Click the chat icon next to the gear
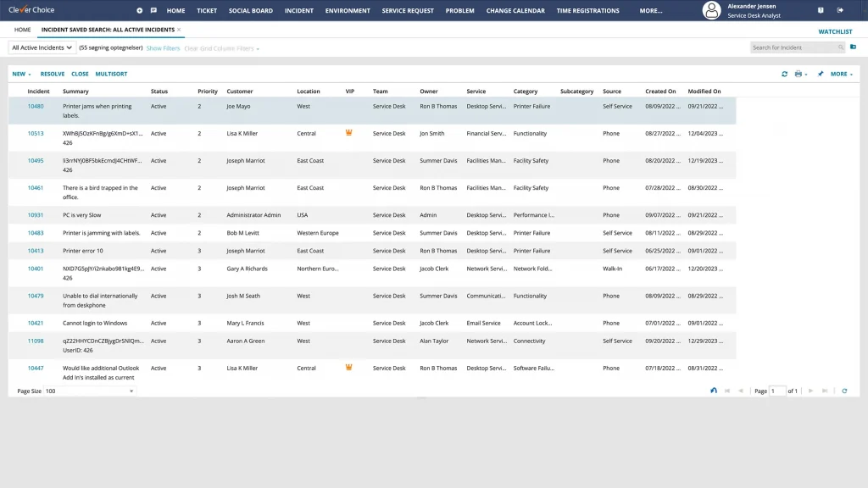The image size is (868, 488). coord(153,10)
